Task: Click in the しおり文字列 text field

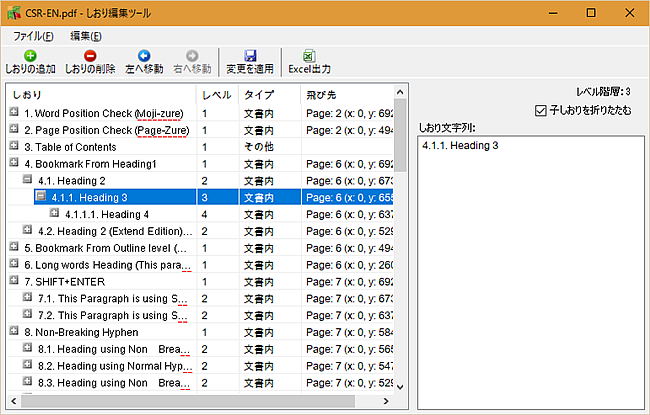Action: click(x=527, y=270)
